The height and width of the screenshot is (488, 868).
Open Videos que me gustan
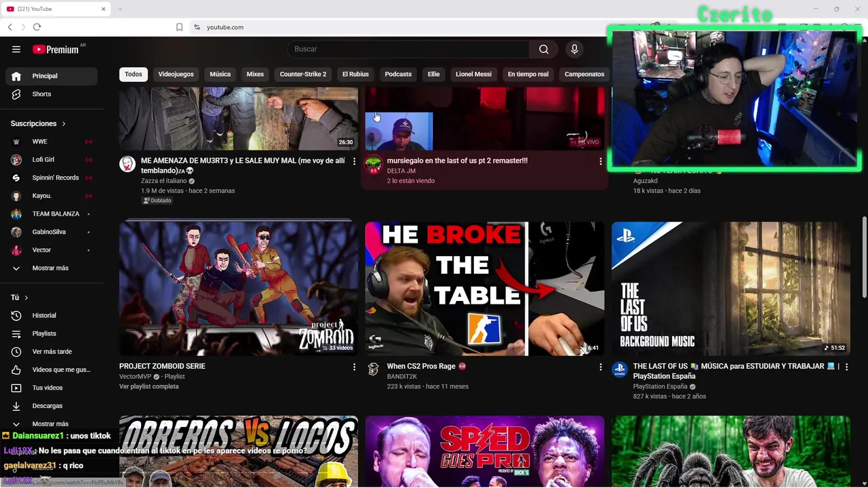[52, 369]
